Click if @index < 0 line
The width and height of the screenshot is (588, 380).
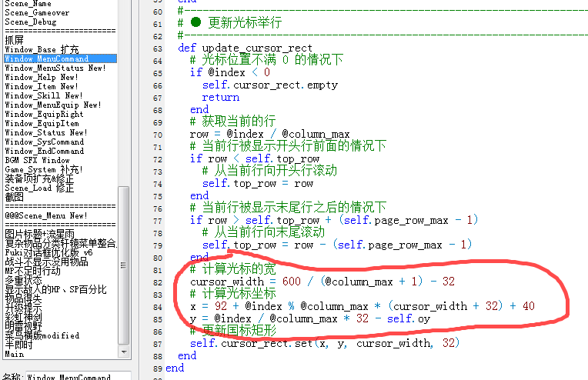pos(230,72)
